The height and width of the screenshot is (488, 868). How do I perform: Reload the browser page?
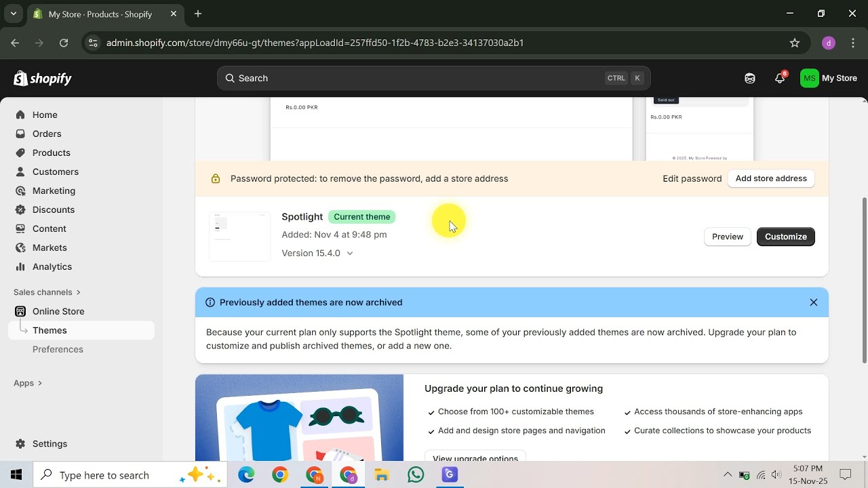coord(64,43)
